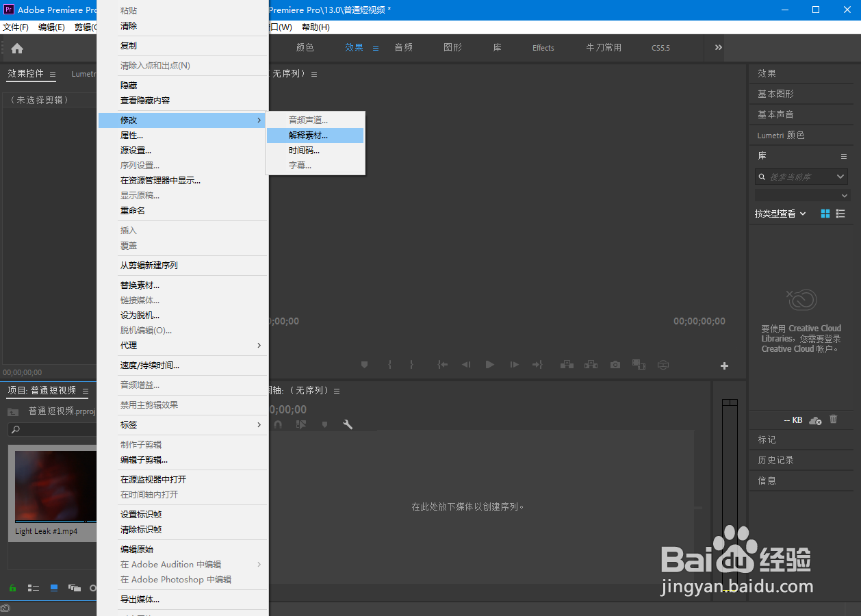This screenshot has height=616, width=861.
Task: Switch to 音频 workspace tab
Action: point(403,48)
